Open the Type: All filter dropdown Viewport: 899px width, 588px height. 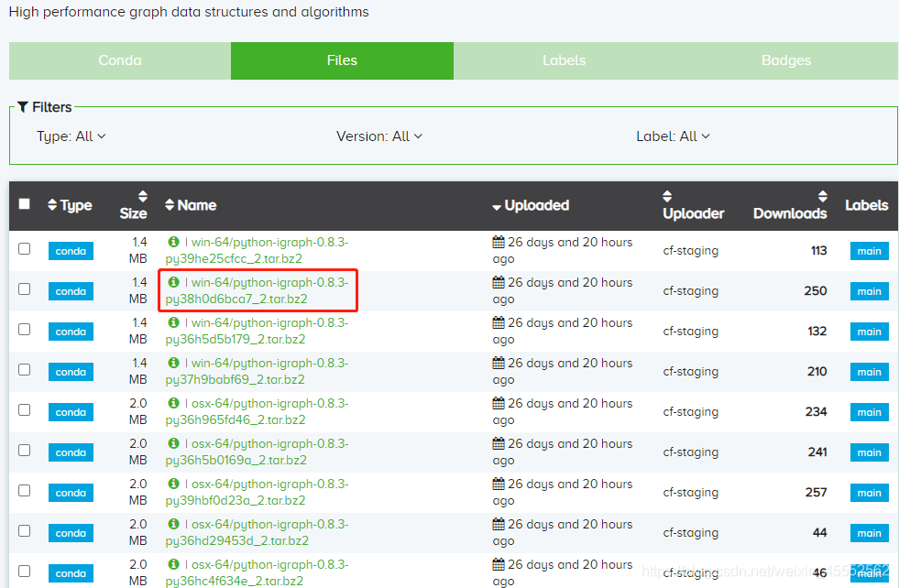pyautogui.click(x=71, y=136)
